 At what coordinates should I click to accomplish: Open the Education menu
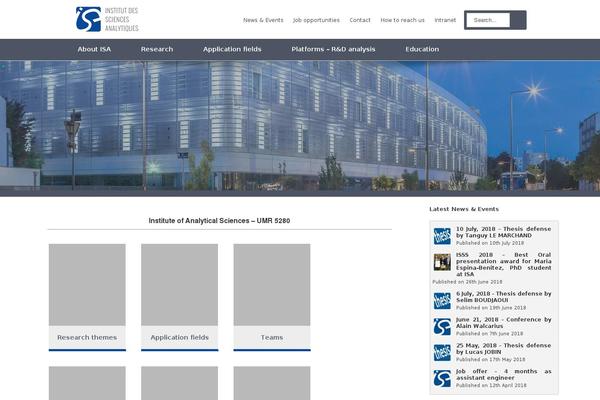[x=422, y=49]
